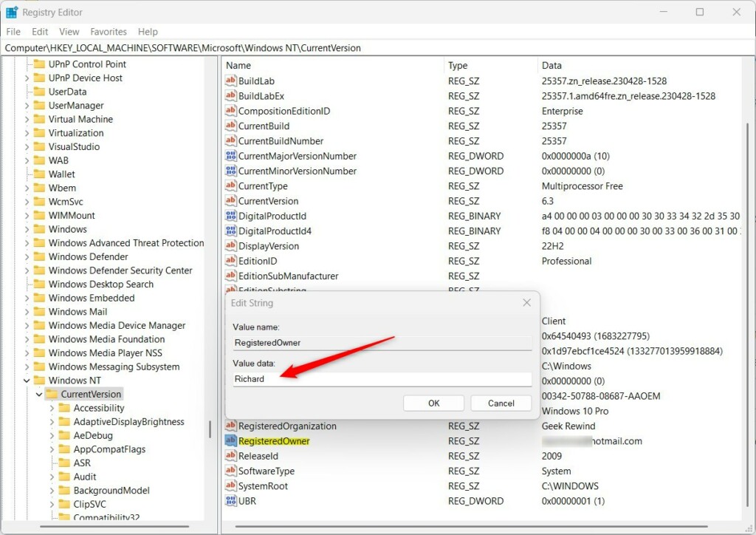Collapse the Windows NT tree node
Screen dimensions: 756x535
tap(27, 381)
